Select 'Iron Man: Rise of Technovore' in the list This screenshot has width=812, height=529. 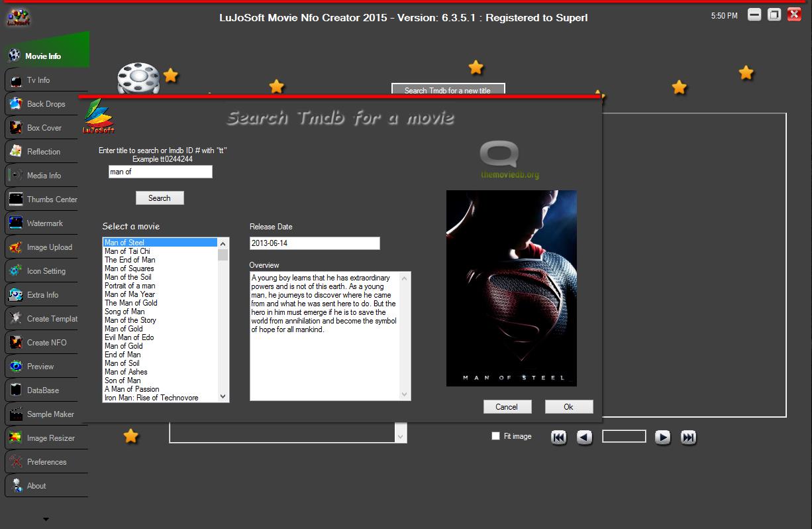160,398
